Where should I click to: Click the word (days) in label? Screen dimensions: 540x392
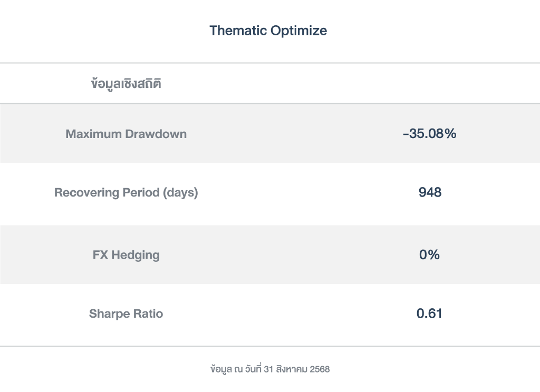pos(180,193)
